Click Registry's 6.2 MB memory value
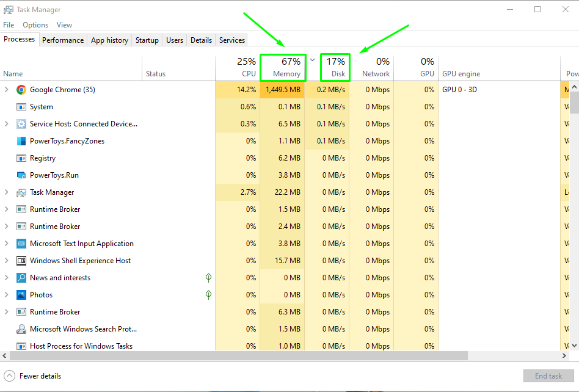The width and height of the screenshot is (579, 392). pos(289,158)
